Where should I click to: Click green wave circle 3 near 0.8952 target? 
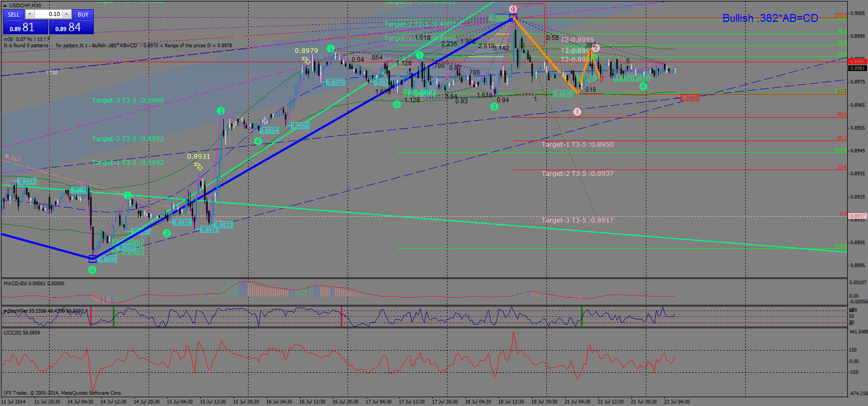coord(221,110)
